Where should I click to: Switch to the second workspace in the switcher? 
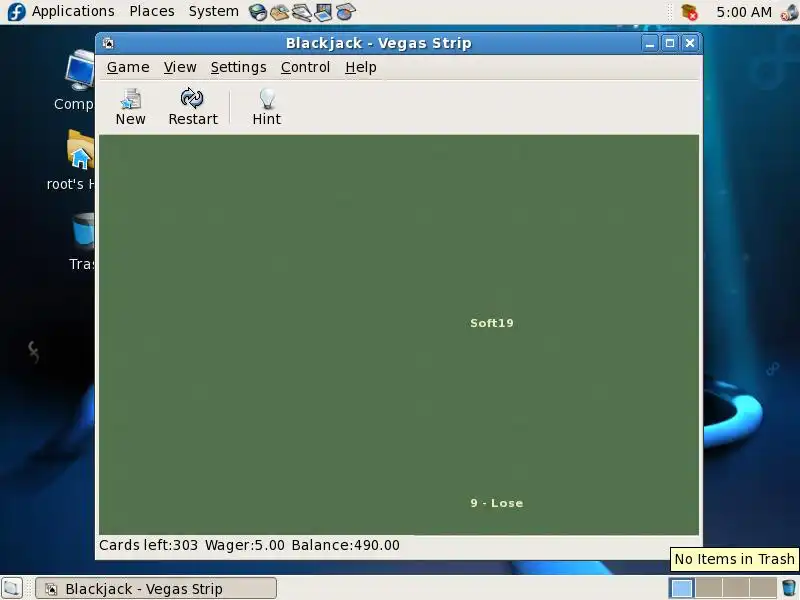click(709, 588)
